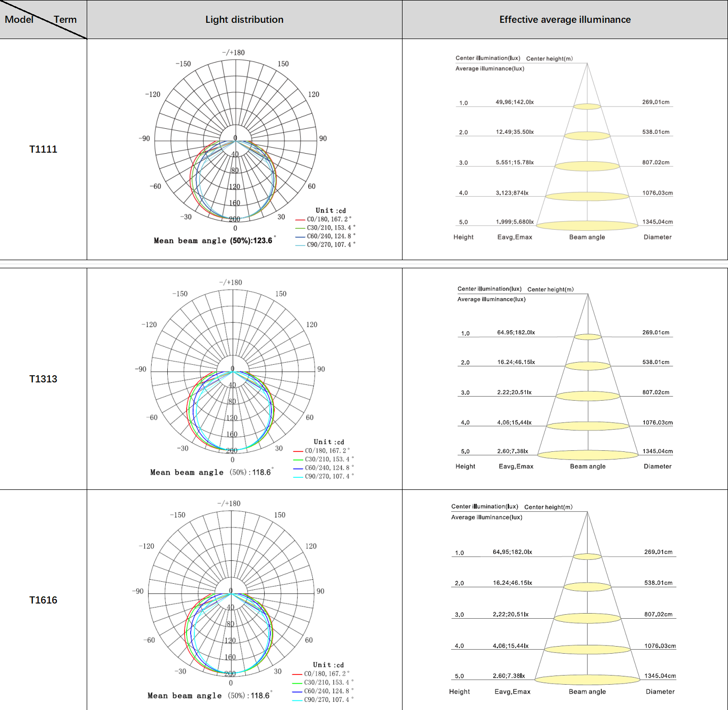
Task: Click 'Mean beam angle (50%):123.6' text
Action: point(215,240)
